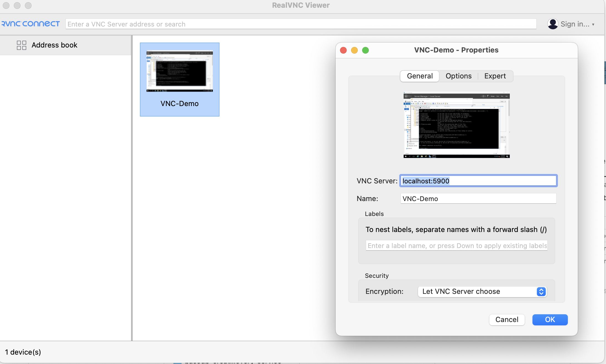Click the Name text field

478,199
